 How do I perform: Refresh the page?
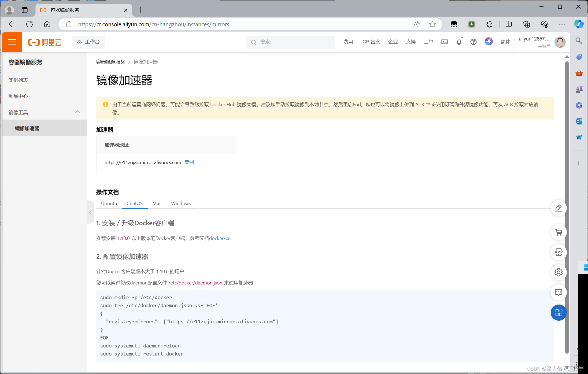click(29, 24)
